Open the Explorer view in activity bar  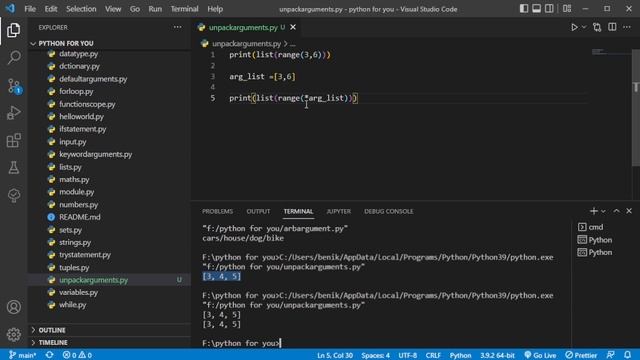[13, 30]
